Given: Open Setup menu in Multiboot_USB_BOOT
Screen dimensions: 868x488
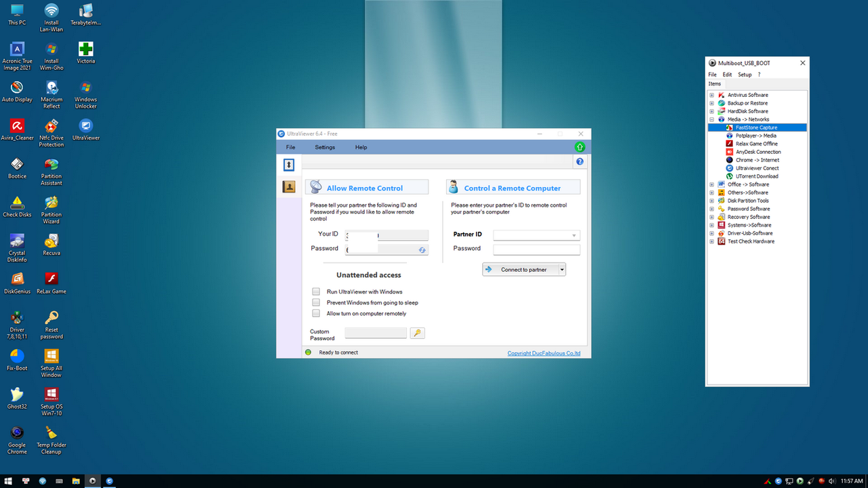Looking at the screenshot, I should (x=745, y=75).
